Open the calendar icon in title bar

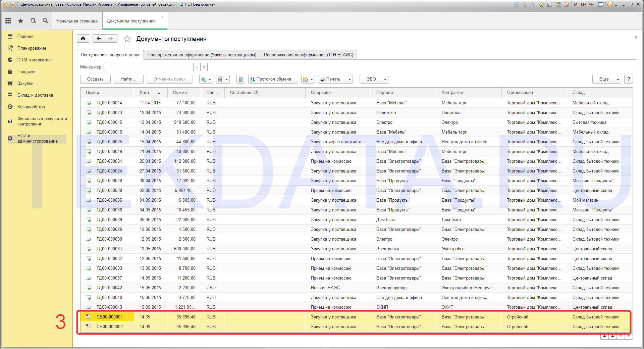click(x=566, y=4)
